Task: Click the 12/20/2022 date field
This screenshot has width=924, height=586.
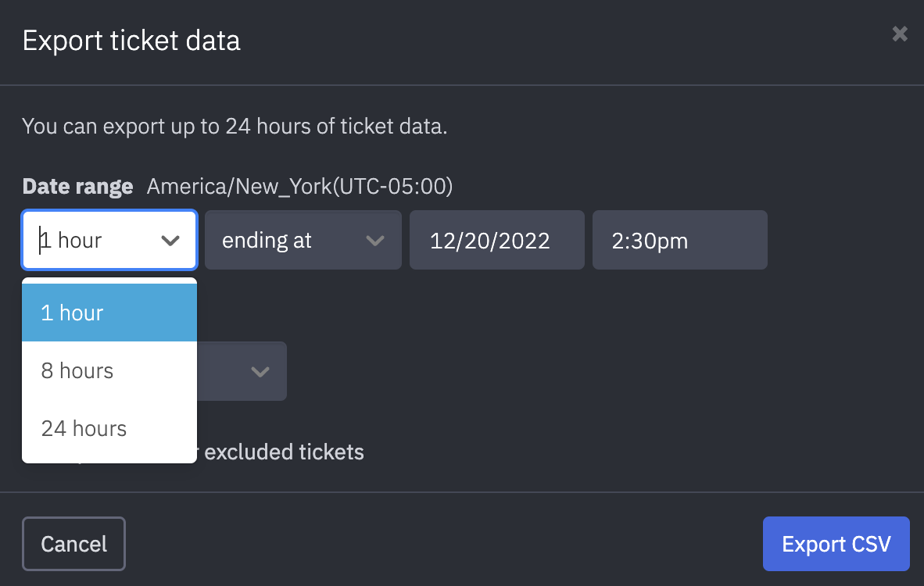Action: point(496,241)
